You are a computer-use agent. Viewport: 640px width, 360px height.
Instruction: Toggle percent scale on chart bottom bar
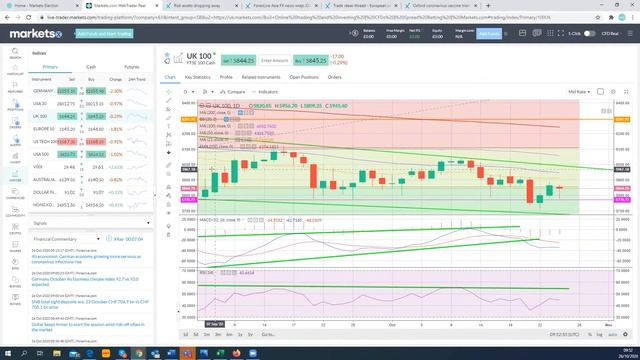click(590, 335)
